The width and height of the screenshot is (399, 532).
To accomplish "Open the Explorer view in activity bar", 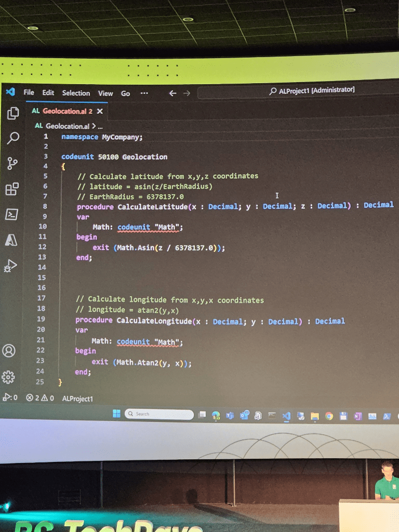I will click(13, 113).
